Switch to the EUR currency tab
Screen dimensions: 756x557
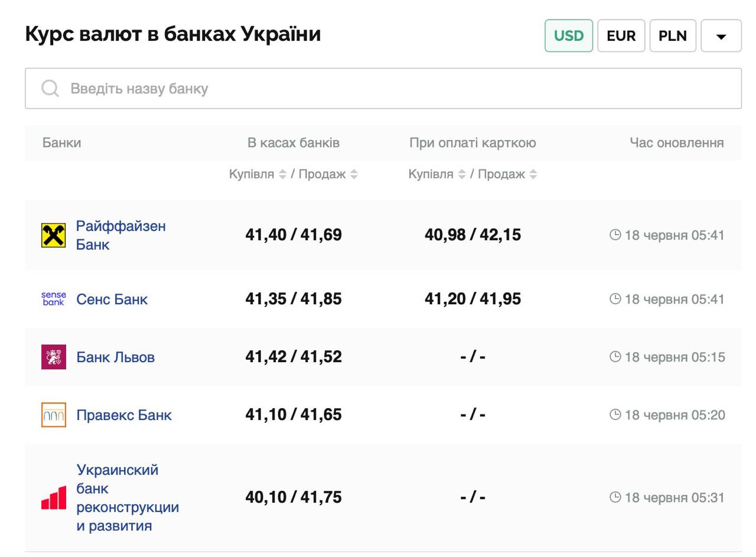pos(621,36)
